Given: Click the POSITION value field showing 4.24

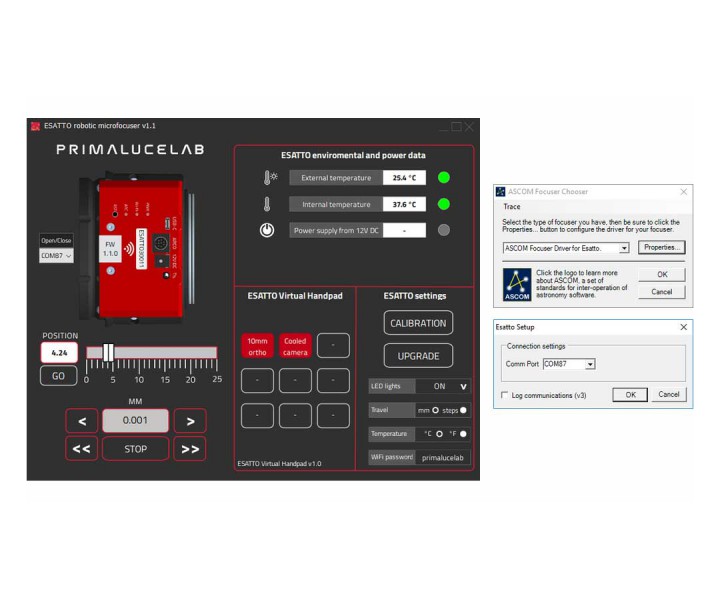Looking at the screenshot, I should tap(58, 352).
